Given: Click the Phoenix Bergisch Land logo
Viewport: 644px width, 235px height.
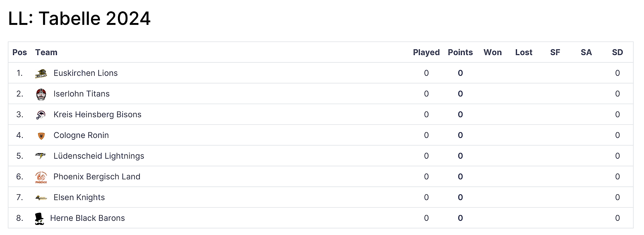Looking at the screenshot, I should pyautogui.click(x=41, y=177).
